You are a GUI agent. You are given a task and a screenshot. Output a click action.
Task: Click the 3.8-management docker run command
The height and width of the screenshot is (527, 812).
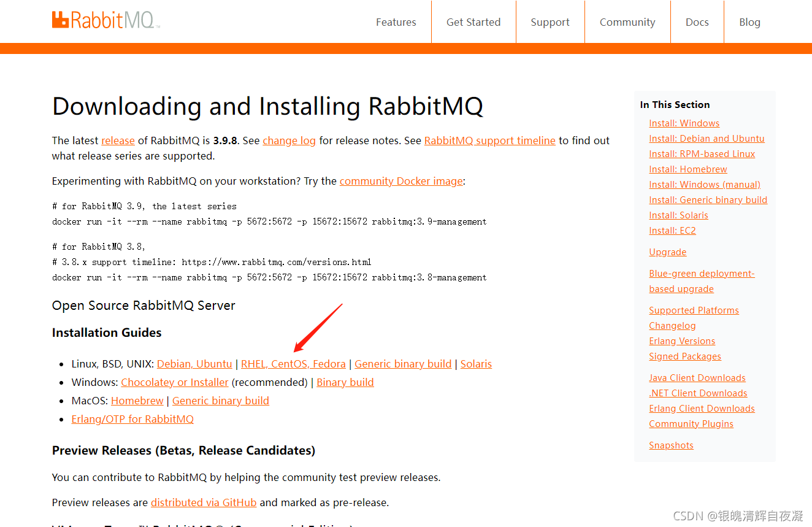(269, 277)
